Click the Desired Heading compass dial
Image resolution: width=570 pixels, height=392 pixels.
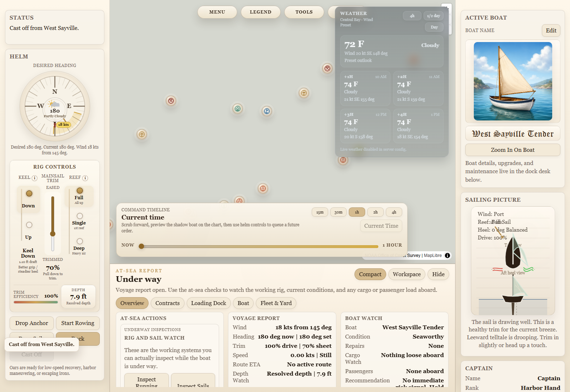55,106
